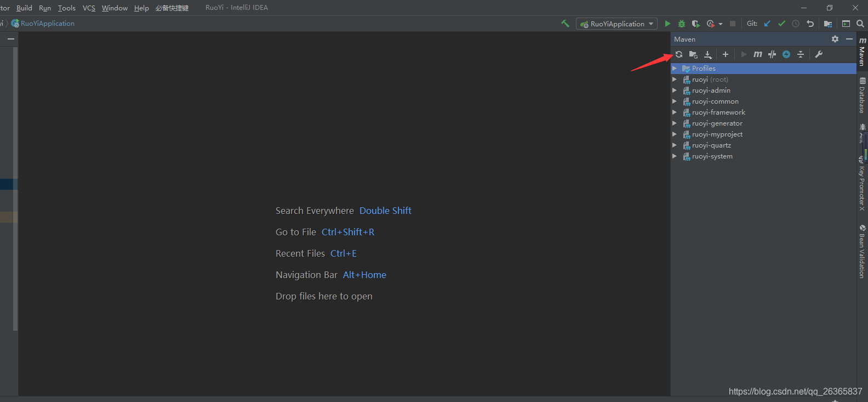Collapse left panel with the minus icon

click(x=10, y=39)
